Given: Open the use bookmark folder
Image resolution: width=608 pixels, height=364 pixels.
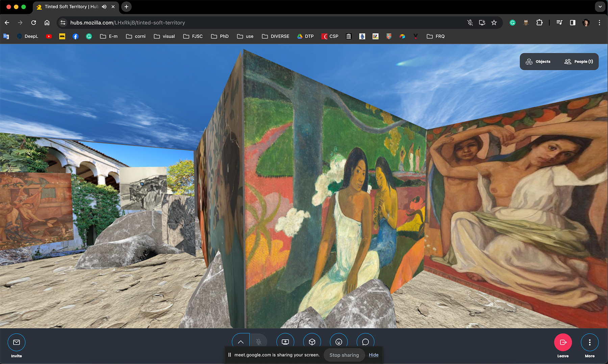Looking at the screenshot, I should point(246,36).
